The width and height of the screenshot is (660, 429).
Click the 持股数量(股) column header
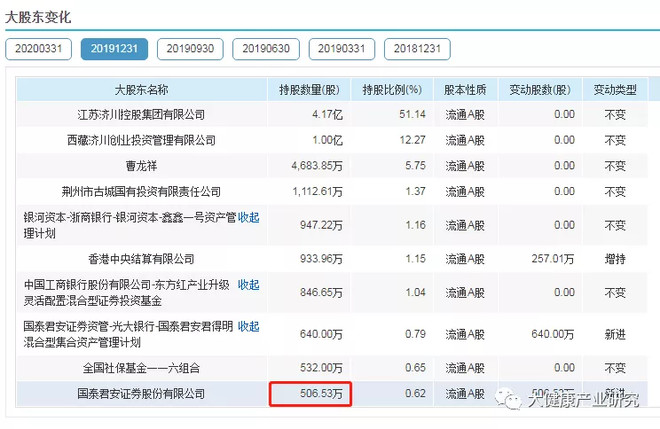tap(309, 89)
